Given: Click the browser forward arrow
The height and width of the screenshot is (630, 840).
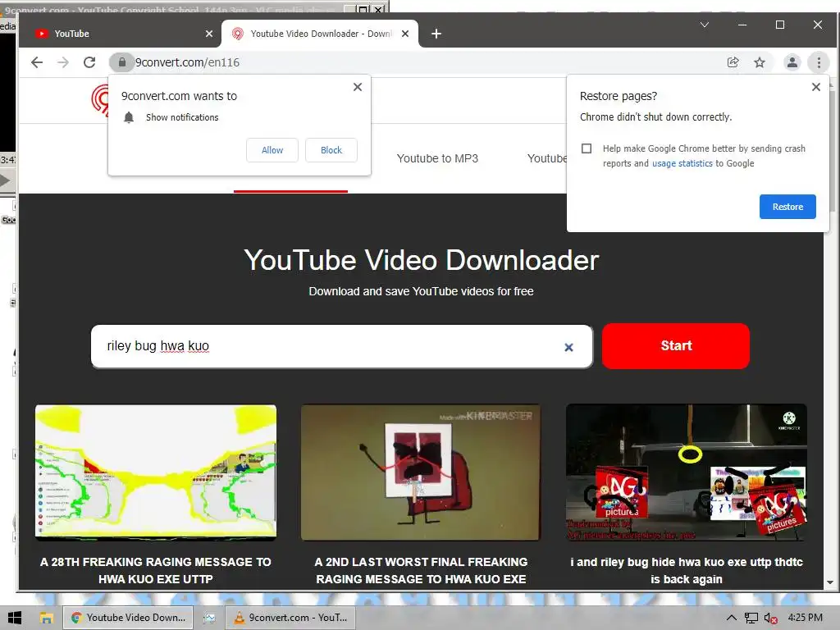Looking at the screenshot, I should (x=63, y=62).
